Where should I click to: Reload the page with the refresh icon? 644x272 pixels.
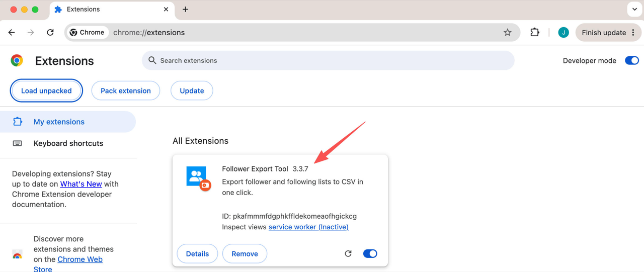click(x=50, y=33)
